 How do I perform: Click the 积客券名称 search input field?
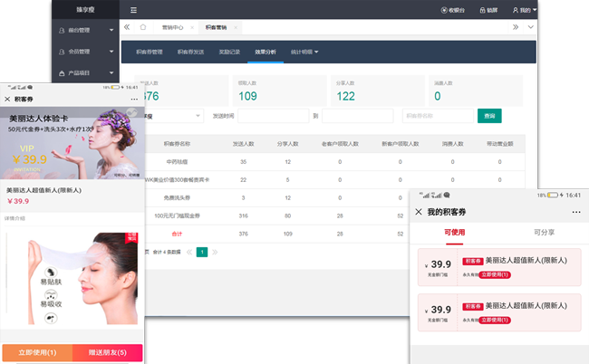[436, 116]
